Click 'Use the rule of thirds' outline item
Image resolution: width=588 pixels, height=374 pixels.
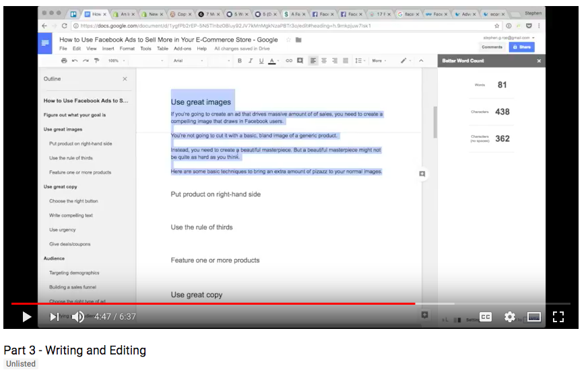tap(71, 158)
